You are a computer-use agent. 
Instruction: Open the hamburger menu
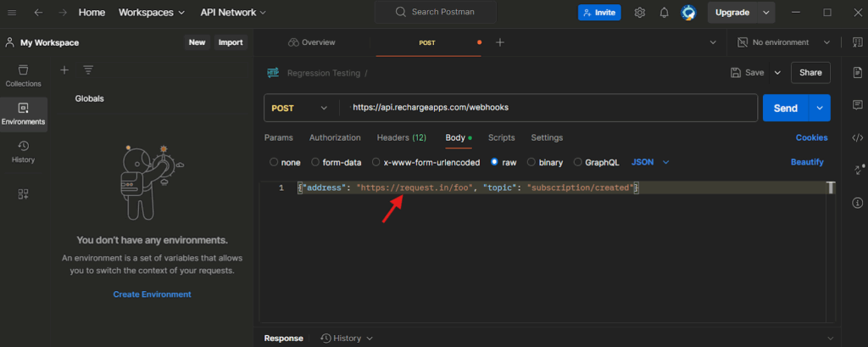pyautogui.click(x=12, y=12)
